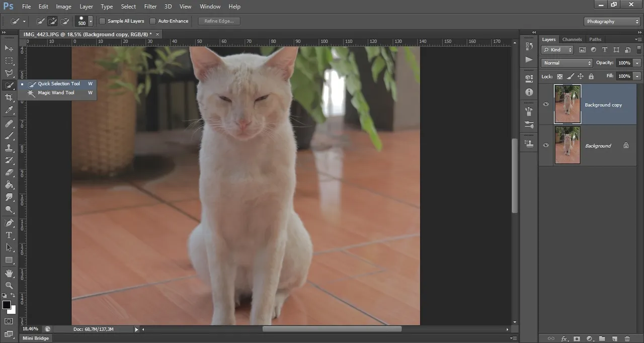Open the layer Fill slider dropdown

pos(637,76)
